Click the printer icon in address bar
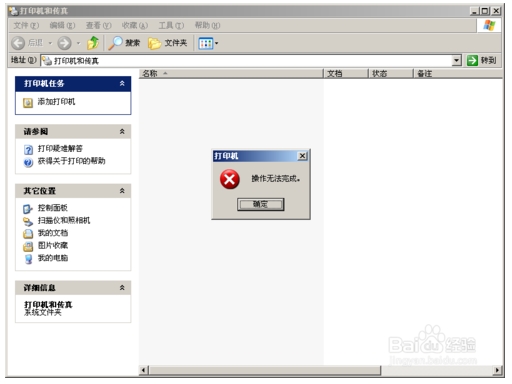 47,61
